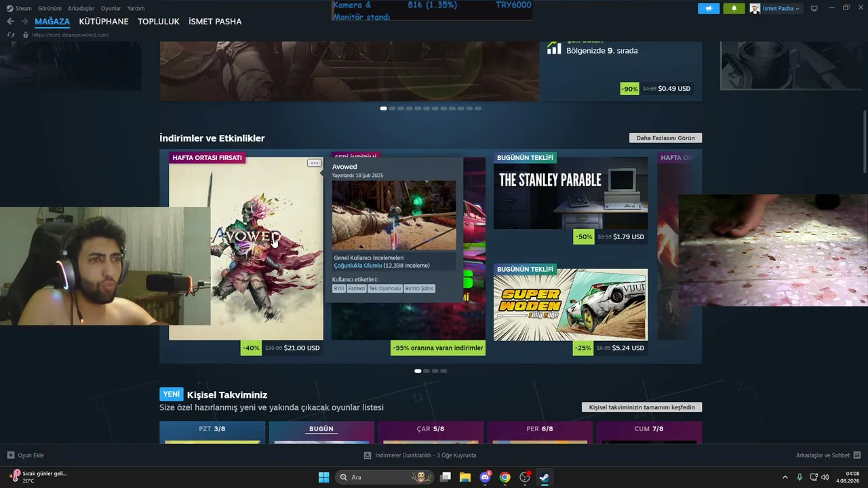The height and width of the screenshot is (488, 868).
Task: Open the Arkadaşlar menu
Action: pyautogui.click(x=81, y=8)
